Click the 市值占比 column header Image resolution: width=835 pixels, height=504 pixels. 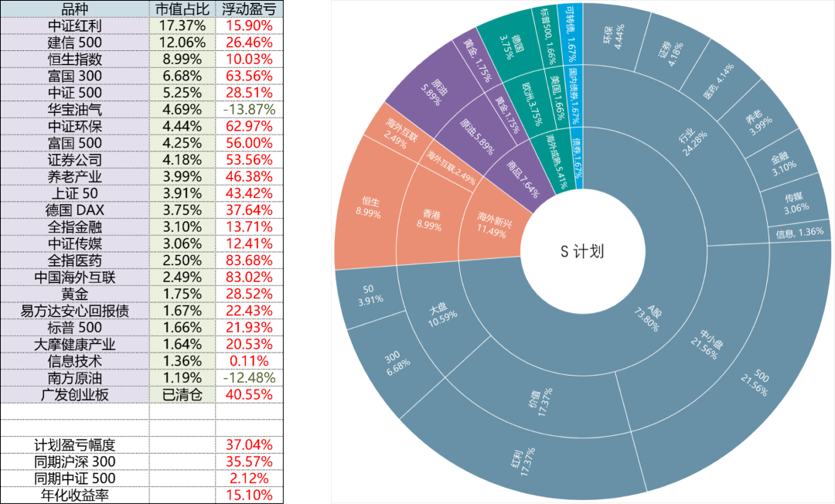coord(182,9)
